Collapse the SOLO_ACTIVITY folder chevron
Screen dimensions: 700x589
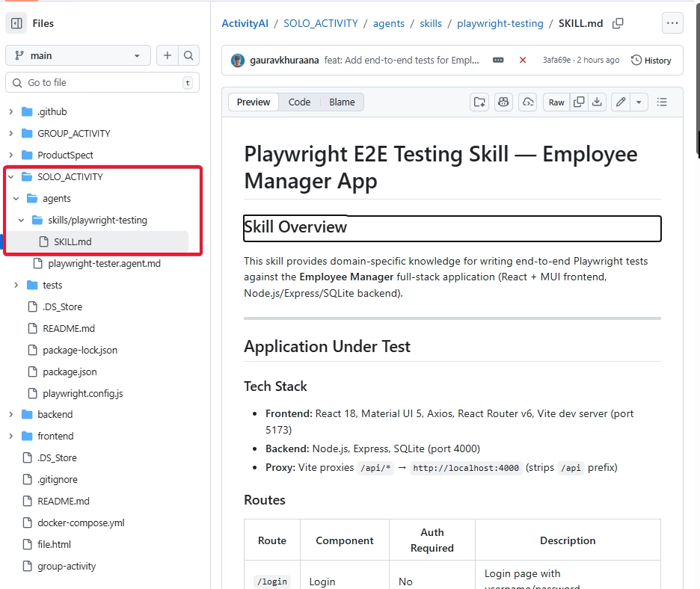(x=11, y=176)
